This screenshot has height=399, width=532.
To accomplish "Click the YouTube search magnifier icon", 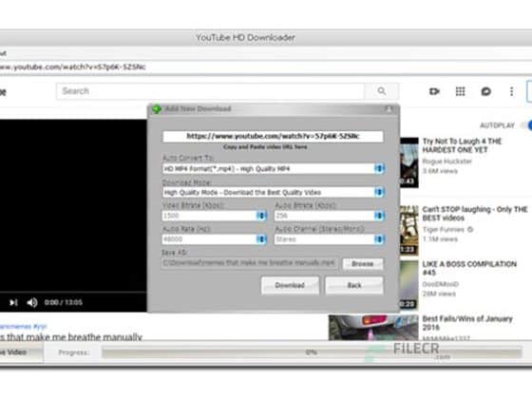I will click(382, 91).
